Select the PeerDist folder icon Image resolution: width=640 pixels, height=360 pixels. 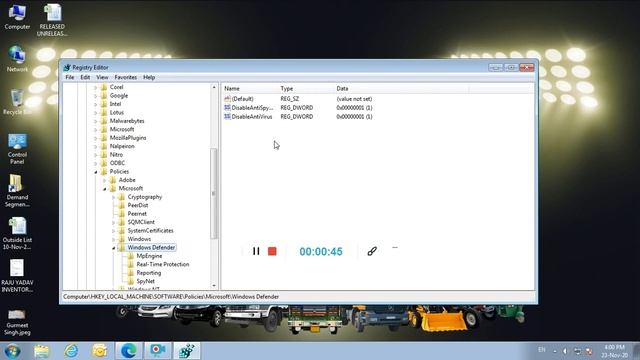click(x=122, y=205)
